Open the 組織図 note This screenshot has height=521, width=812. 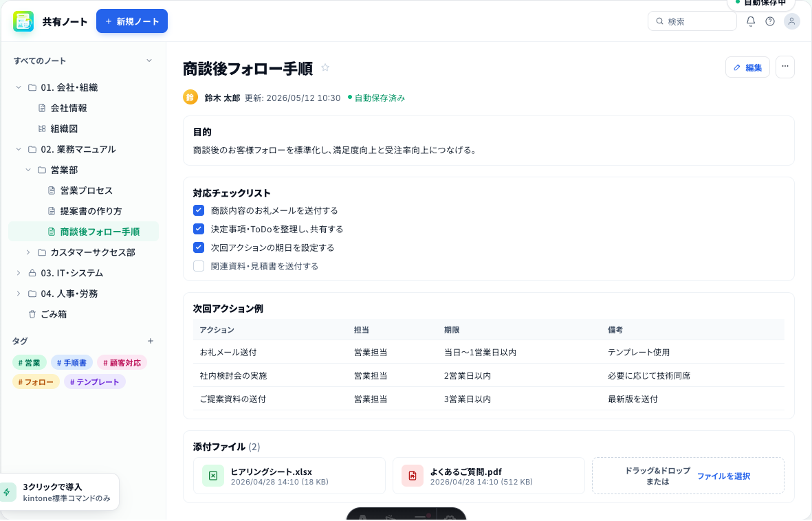coord(64,129)
